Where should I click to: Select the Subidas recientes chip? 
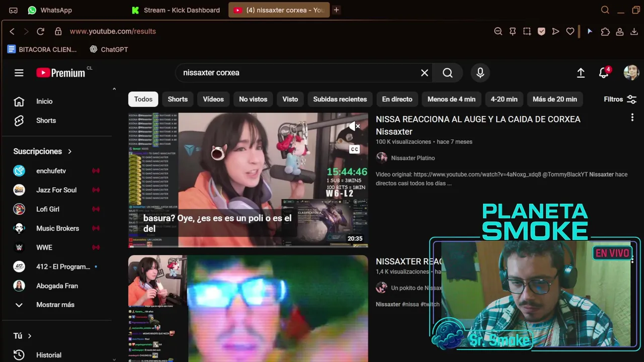tap(340, 99)
